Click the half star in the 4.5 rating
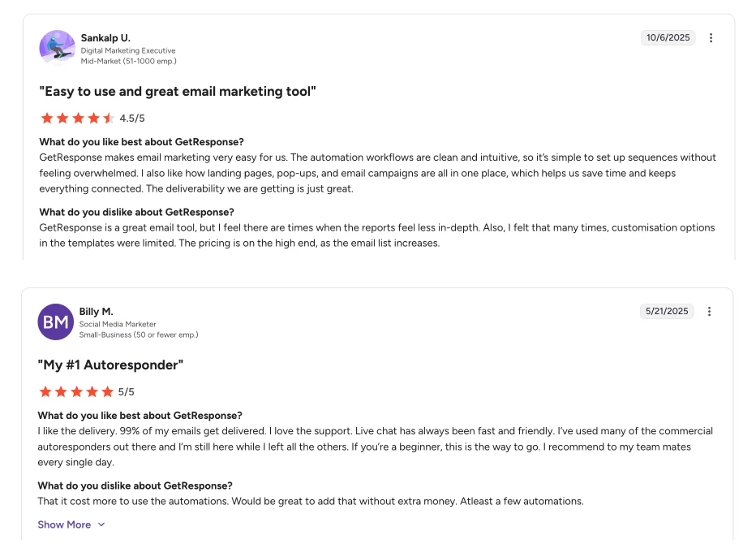756x548 pixels. (109, 118)
